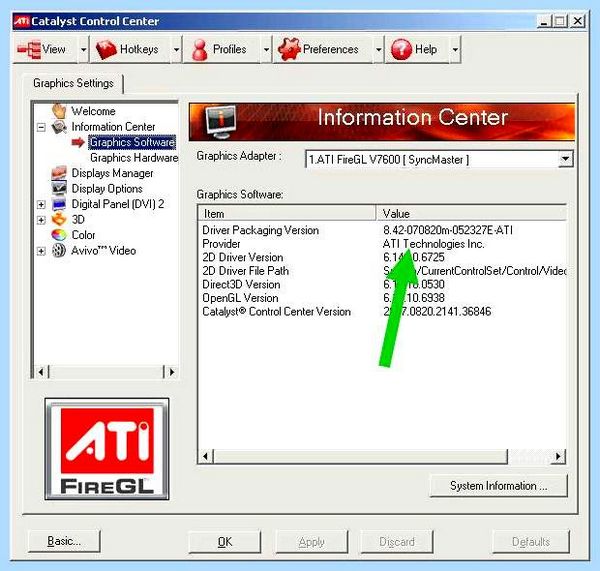Click the Welcome hand icon
The image size is (600, 571).
(59, 111)
